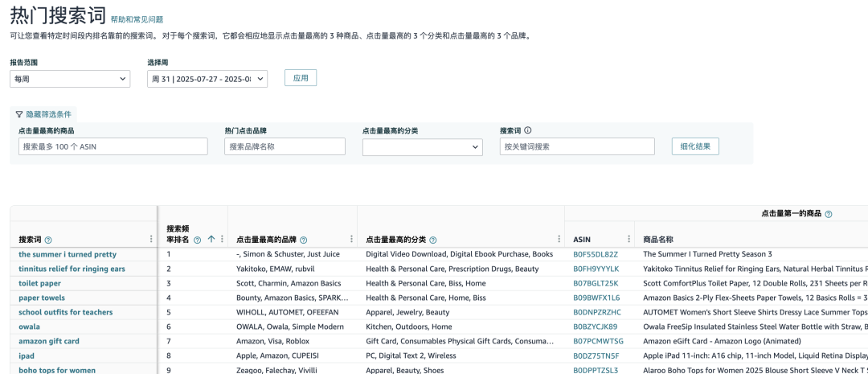The image size is (868, 374).
Task: Click the 商品名称 column header
Action: click(657, 240)
